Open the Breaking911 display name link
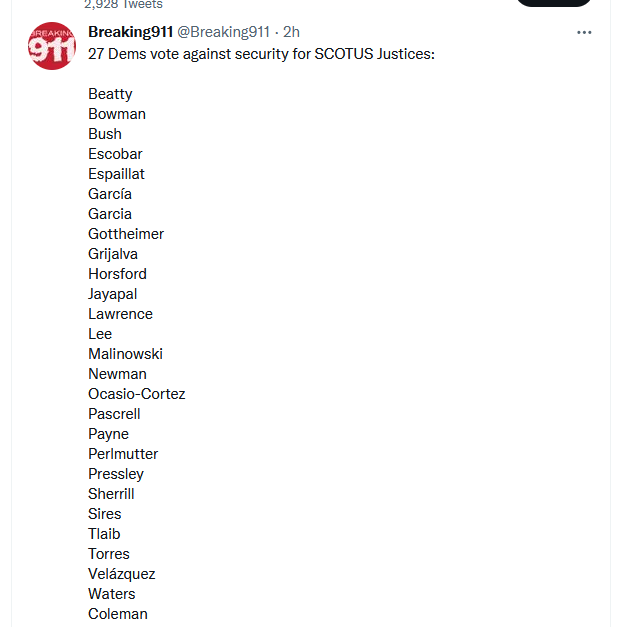 pos(130,32)
